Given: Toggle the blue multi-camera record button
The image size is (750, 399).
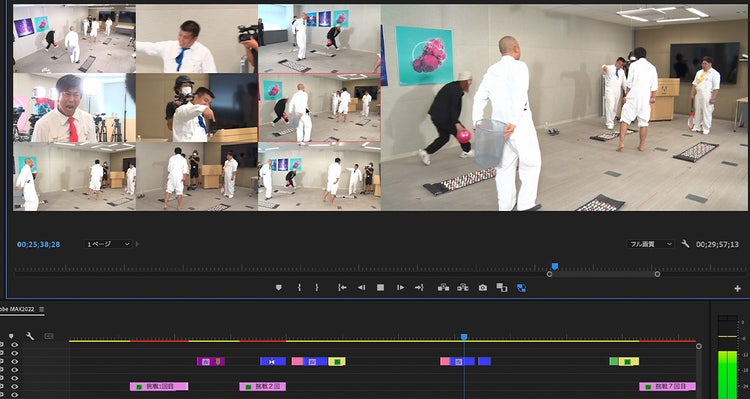Looking at the screenshot, I should pos(521,288).
